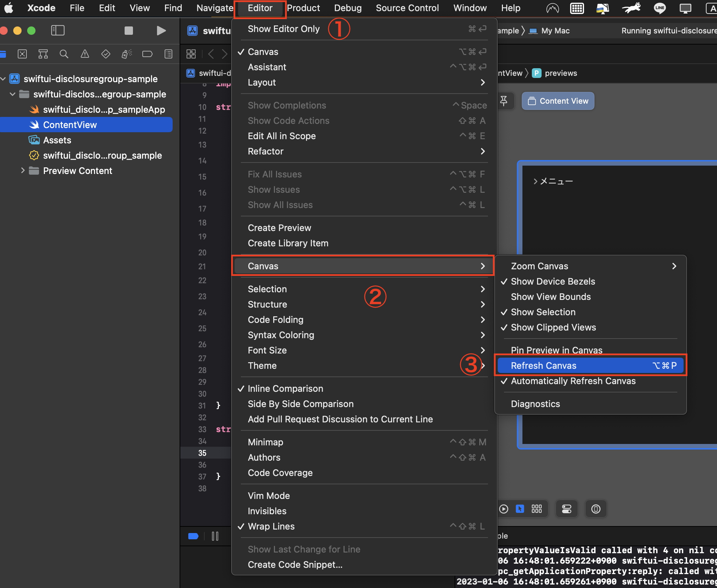
Task: Click the Run play button
Action: coord(161,31)
